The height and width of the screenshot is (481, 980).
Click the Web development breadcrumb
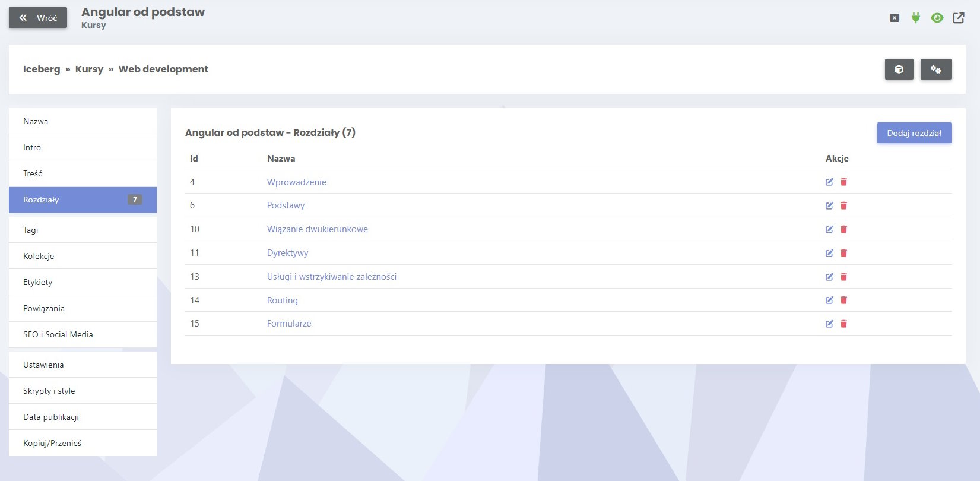tap(163, 69)
